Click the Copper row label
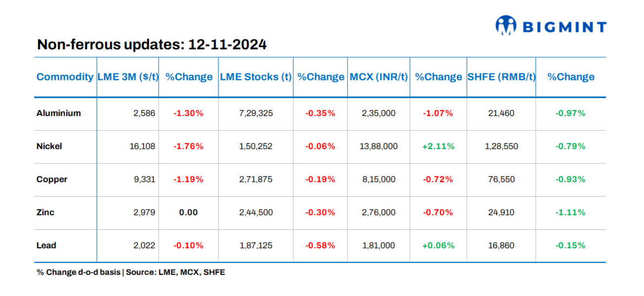The width and height of the screenshot is (644, 296). [x=52, y=179]
